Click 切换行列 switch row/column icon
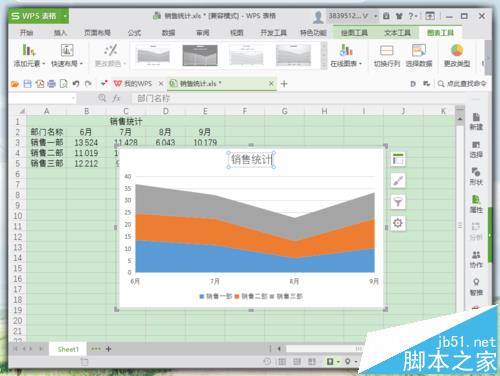The height and width of the screenshot is (376, 500). point(386,56)
